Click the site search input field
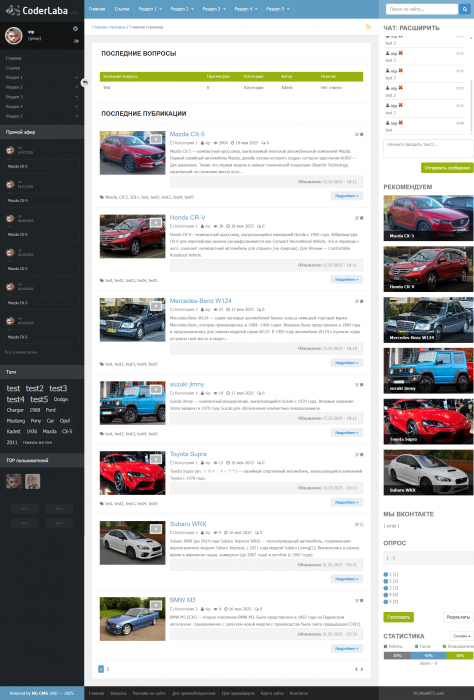 422,9
